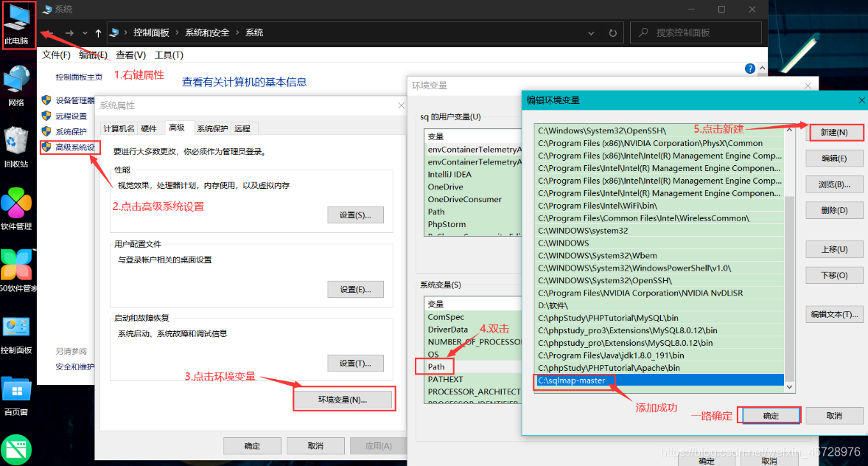The width and height of the screenshot is (868, 466).
Task: Switch to the 远程 tab in 系统属性
Action: [242, 128]
